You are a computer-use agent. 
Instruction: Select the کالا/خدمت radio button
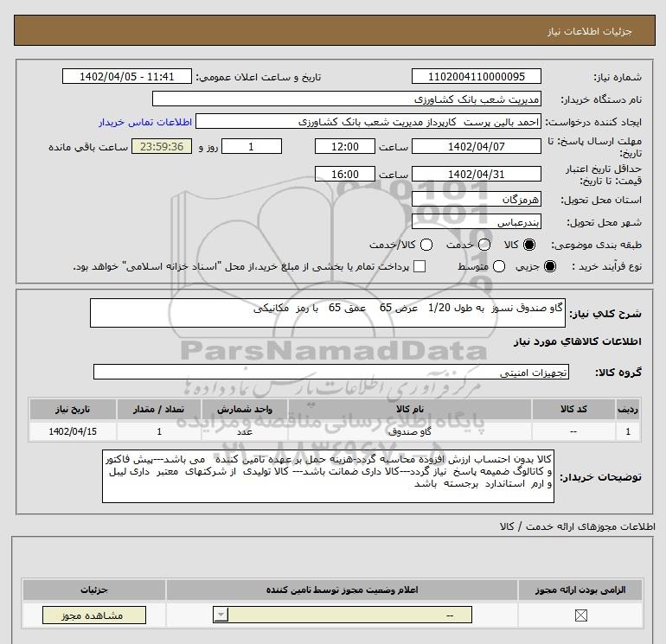[426, 245]
